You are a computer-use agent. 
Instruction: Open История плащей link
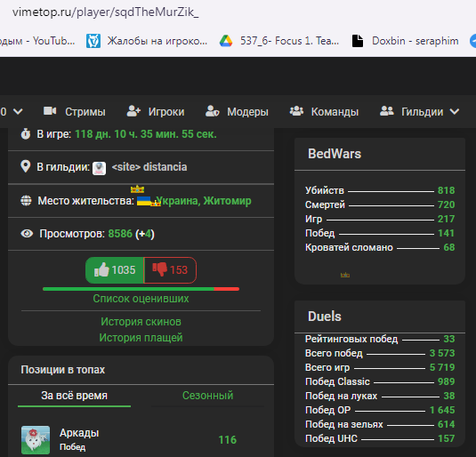point(141,338)
